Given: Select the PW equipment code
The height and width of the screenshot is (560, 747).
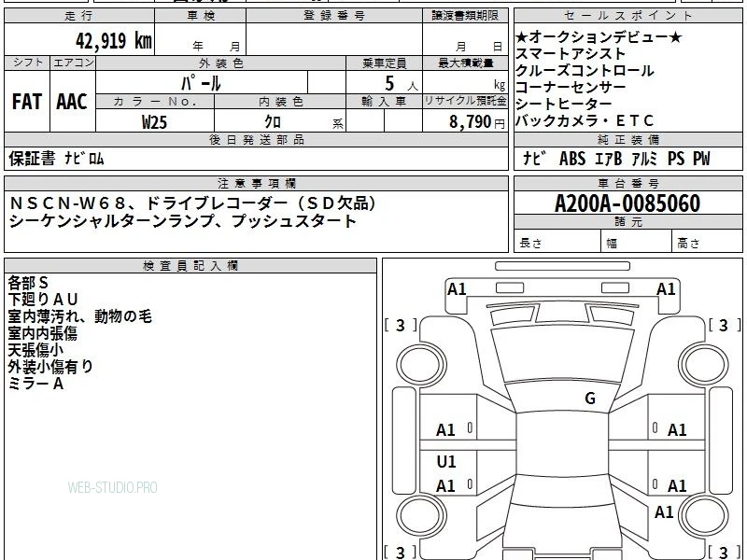Looking at the screenshot, I should coord(701,159).
